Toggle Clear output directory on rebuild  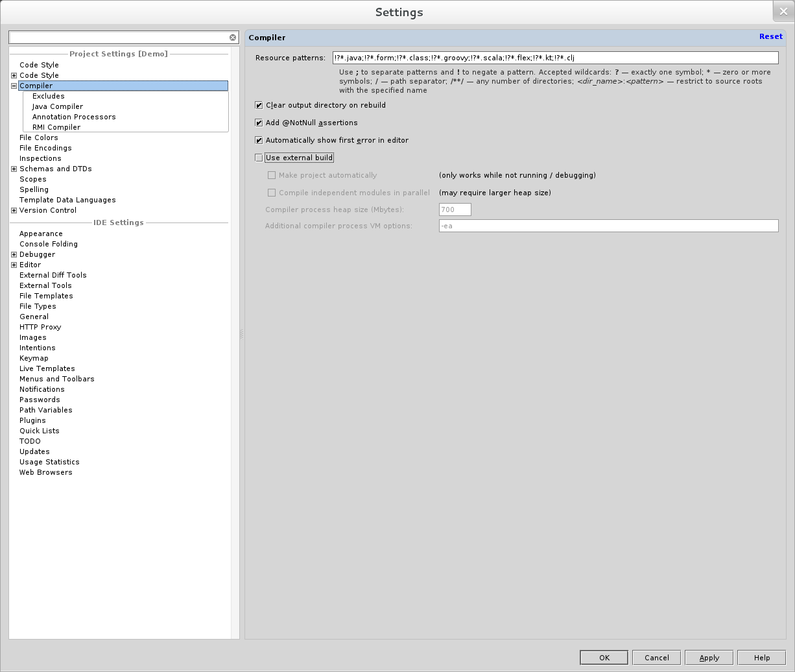click(x=259, y=105)
